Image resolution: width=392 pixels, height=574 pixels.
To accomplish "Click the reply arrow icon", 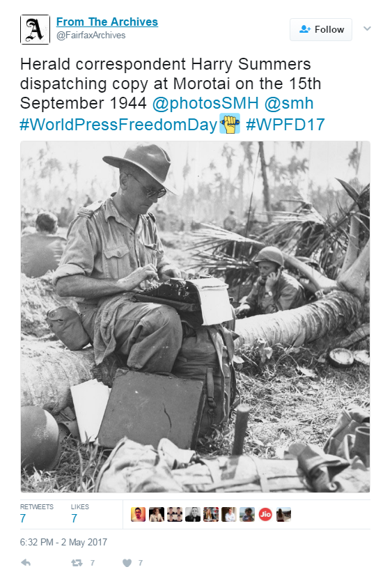I will [x=26, y=563].
